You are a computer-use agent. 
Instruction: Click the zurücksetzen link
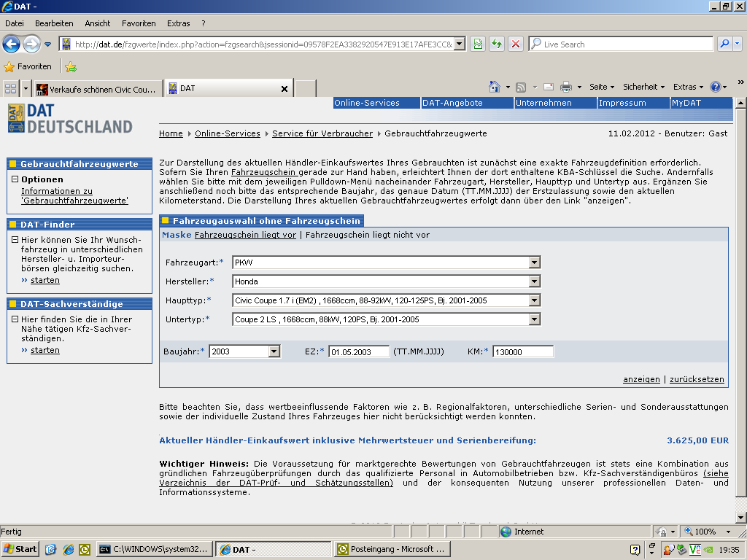pyautogui.click(x=697, y=379)
